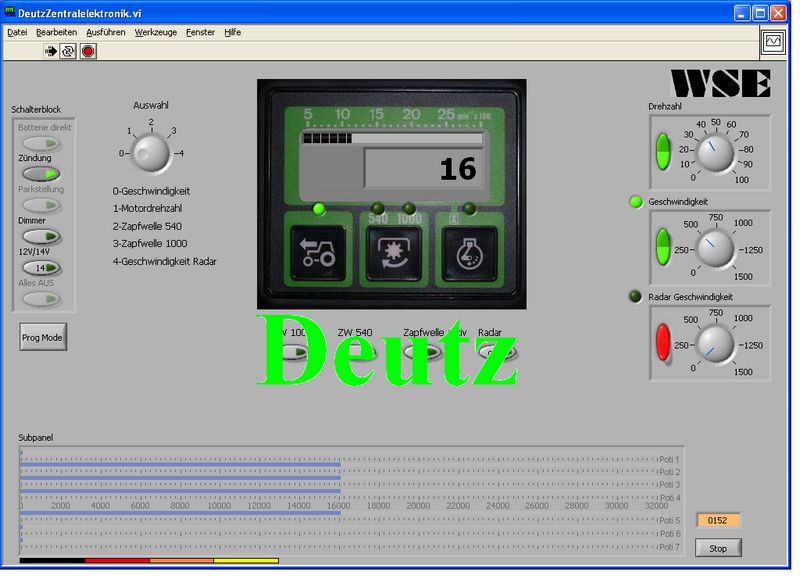Toggle the Alles AUS switch
800x583 pixels.
[x=42, y=299]
